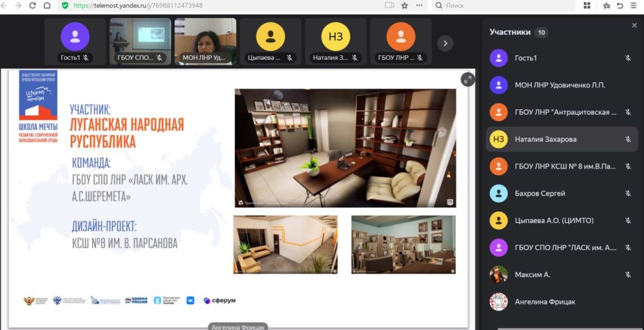Click the browser undo arrow icon
The height and width of the screenshot is (330, 644).
click(620, 6)
